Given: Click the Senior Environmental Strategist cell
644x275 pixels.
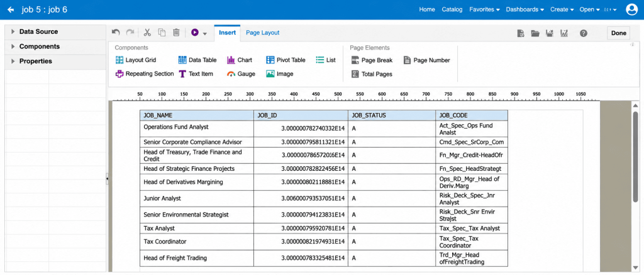Looking at the screenshot, I should click(x=197, y=215).
